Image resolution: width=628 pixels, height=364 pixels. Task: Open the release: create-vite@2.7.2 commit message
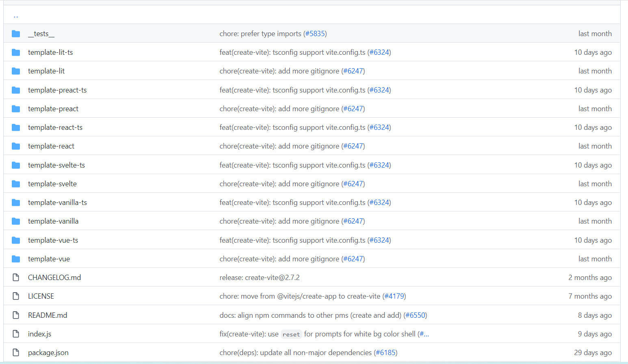(x=260, y=278)
